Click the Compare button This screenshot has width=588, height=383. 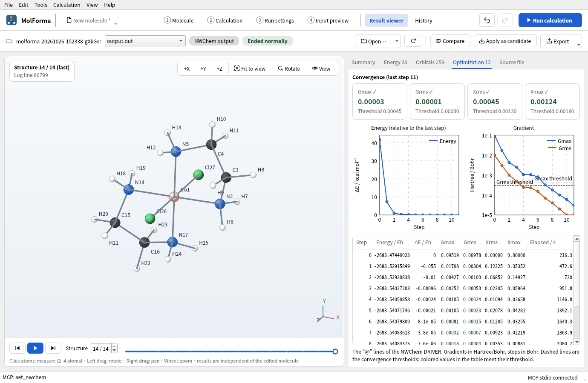[450, 41]
